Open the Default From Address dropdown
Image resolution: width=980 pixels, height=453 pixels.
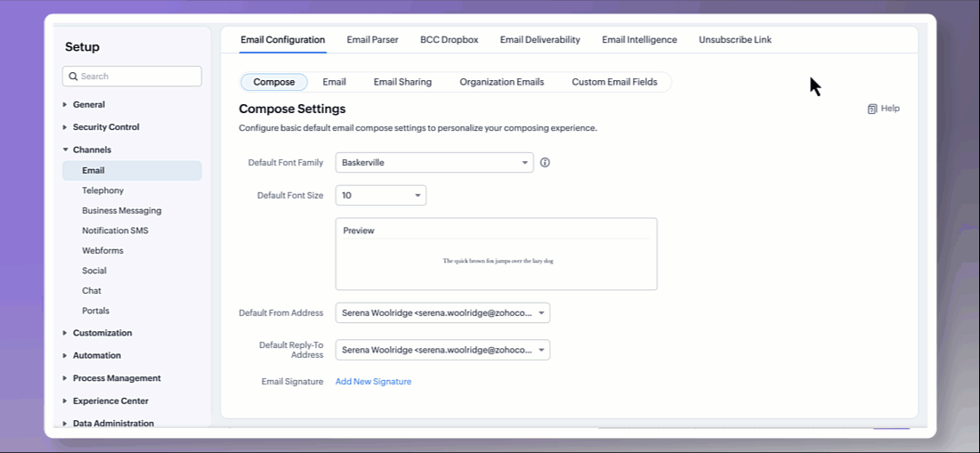tap(442, 313)
